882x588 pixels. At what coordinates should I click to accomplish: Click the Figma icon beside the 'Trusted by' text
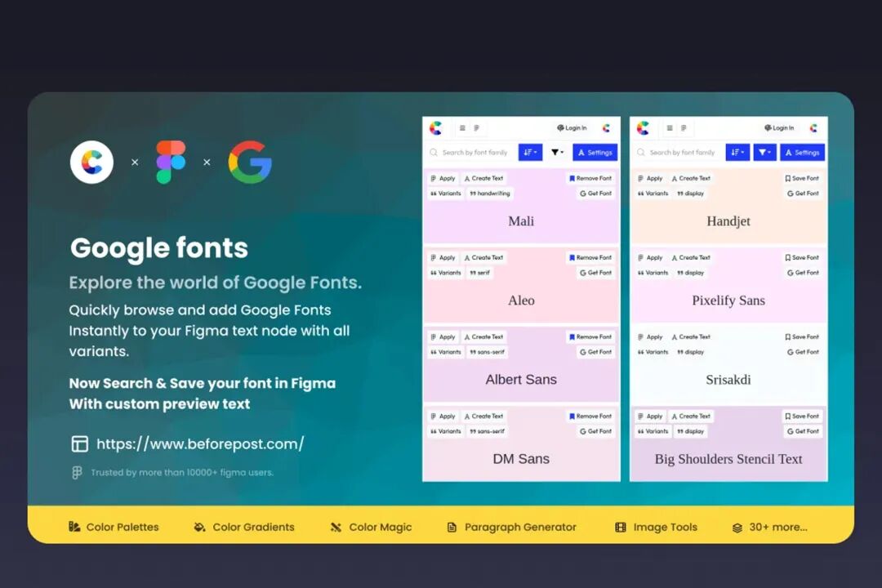pos(77,473)
